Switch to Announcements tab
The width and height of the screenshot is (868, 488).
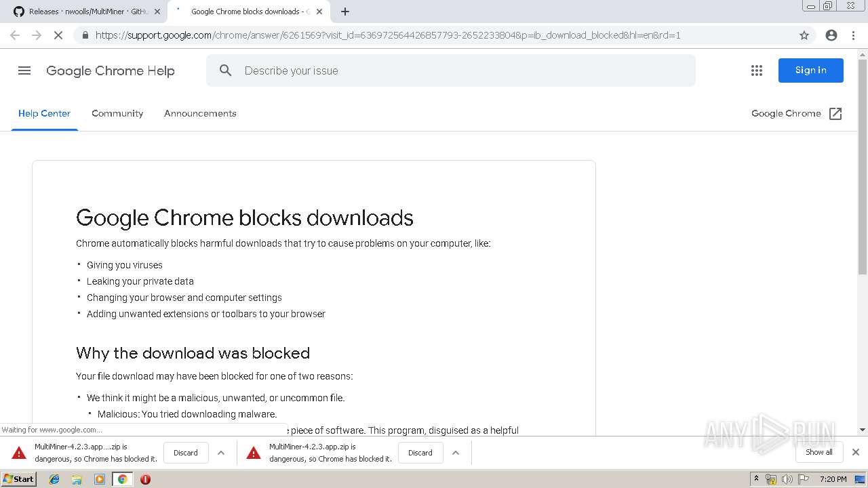click(200, 114)
